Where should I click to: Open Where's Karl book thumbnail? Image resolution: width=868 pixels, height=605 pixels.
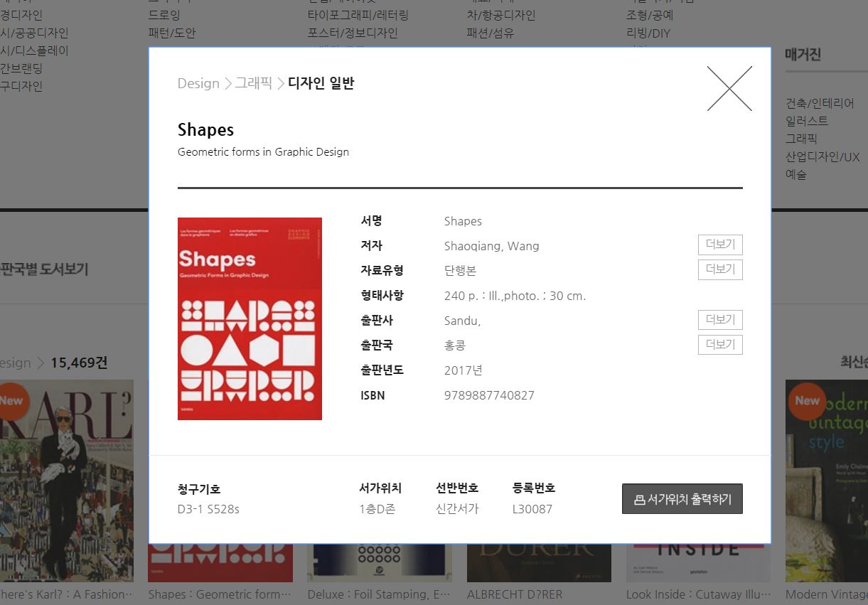point(67,481)
